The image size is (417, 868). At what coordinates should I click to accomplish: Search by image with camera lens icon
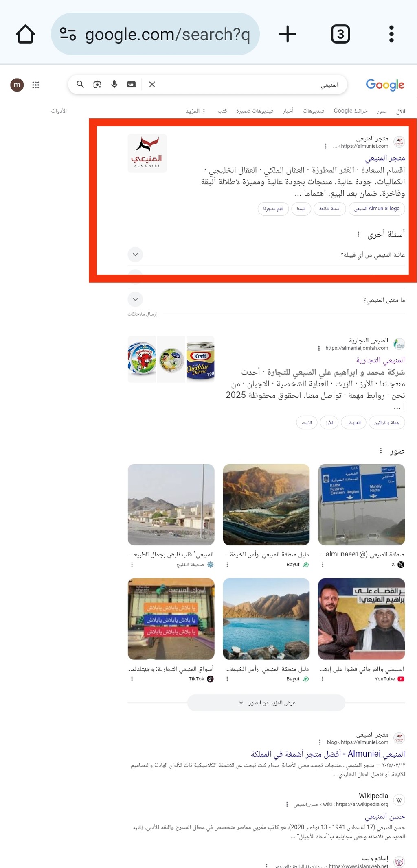point(97,84)
